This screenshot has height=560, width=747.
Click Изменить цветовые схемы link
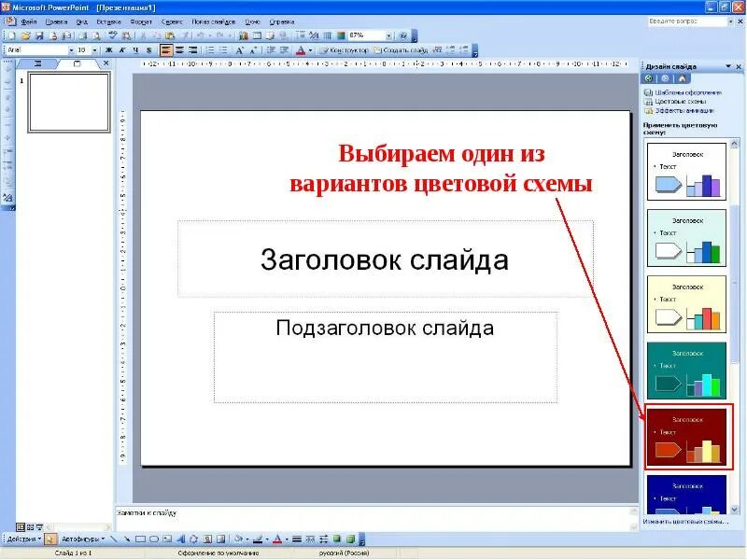pyautogui.click(x=685, y=522)
